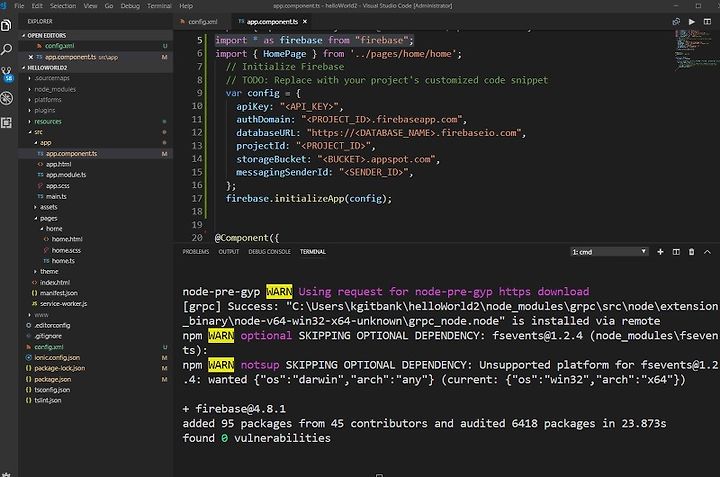720x477 pixels.
Task: Click the code minimap in the editor
Action: [696, 50]
